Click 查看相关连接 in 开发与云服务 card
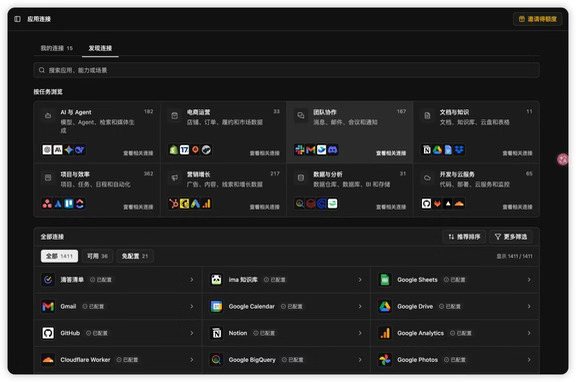The height and width of the screenshot is (382, 576). point(517,207)
